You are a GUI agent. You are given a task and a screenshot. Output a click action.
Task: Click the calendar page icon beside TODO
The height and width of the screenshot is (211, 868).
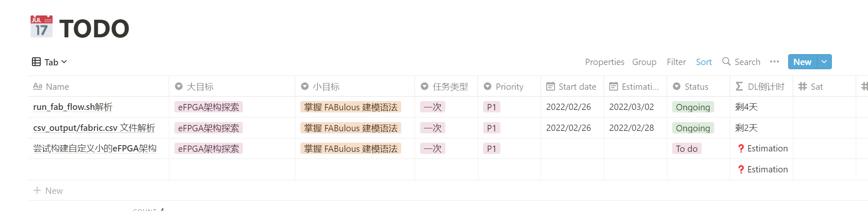42,27
